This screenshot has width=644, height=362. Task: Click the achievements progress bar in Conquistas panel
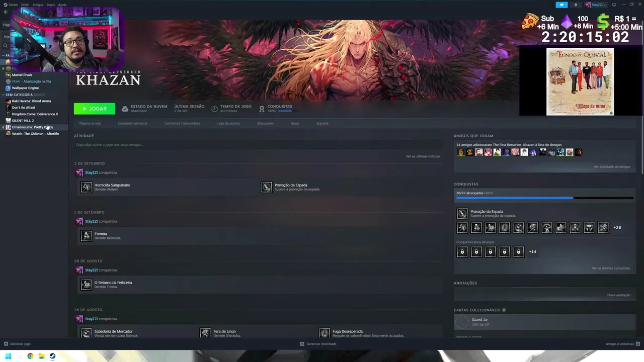click(x=545, y=198)
